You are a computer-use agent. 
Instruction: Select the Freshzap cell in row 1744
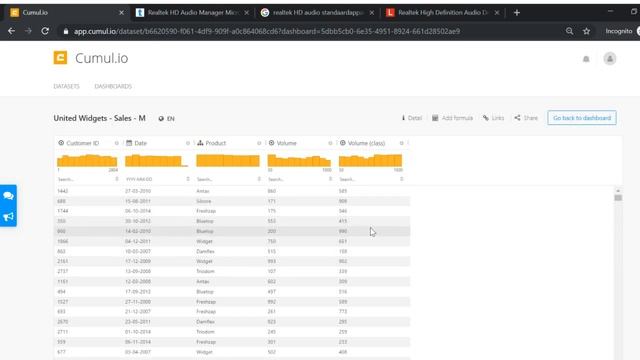tap(206, 211)
